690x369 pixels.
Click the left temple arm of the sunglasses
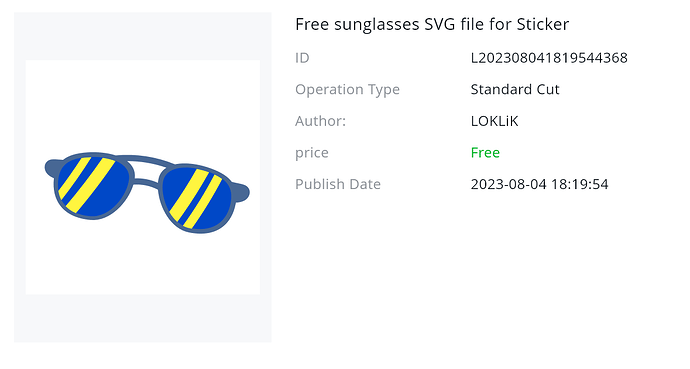[52, 168]
